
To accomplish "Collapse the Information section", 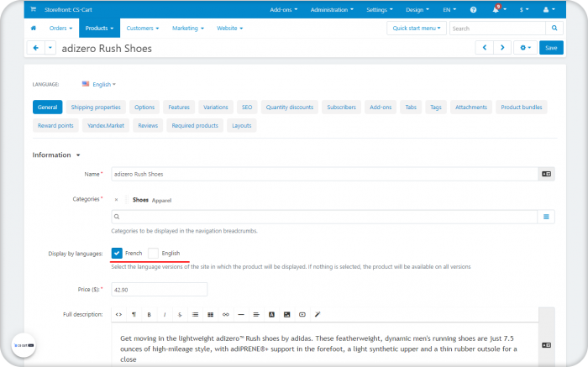I will tap(56, 155).
